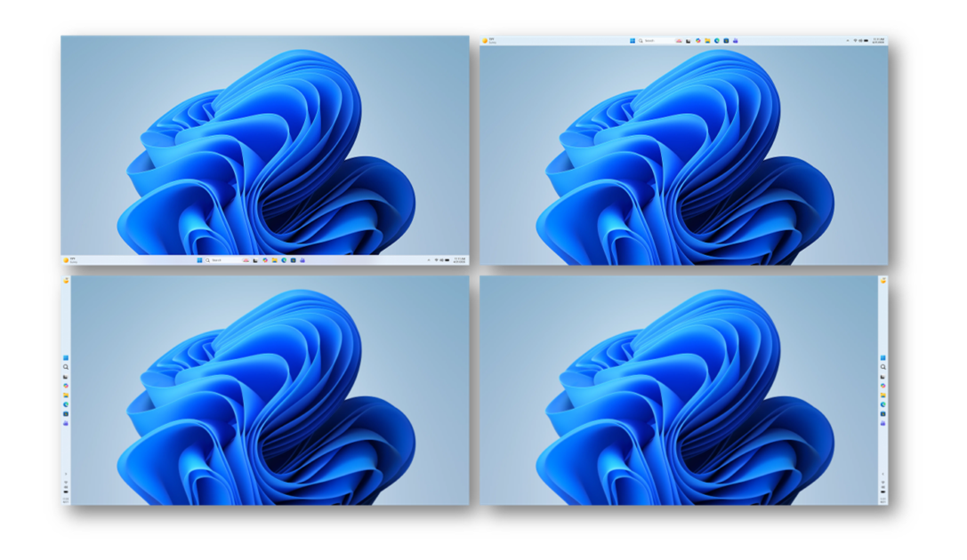Open search icon on the left vertical taskbar
Screen dimensions: 967x560
(66, 367)
